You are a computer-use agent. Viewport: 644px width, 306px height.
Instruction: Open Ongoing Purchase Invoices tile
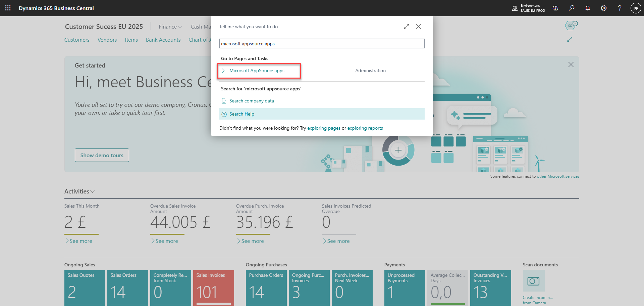pyautogui.click(x=309, y=288)
